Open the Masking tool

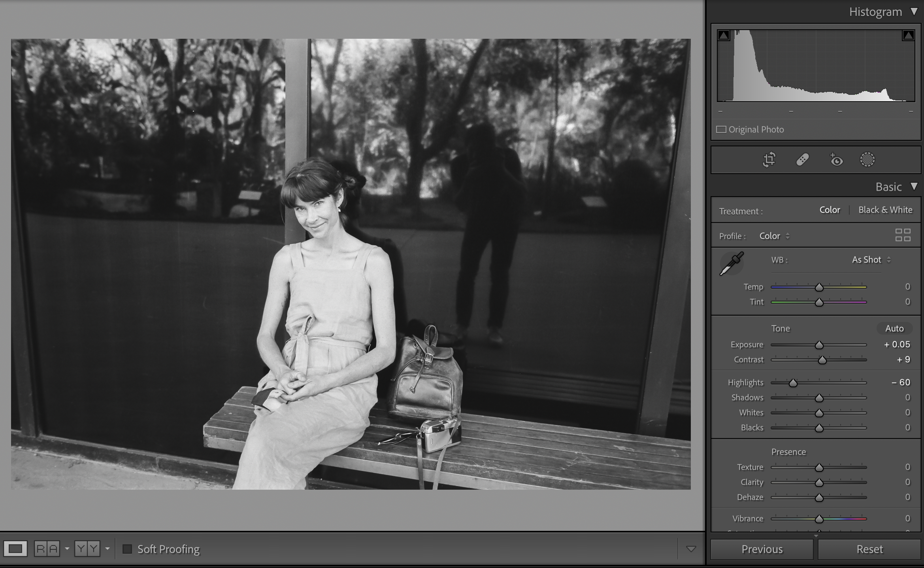[867, 160]
